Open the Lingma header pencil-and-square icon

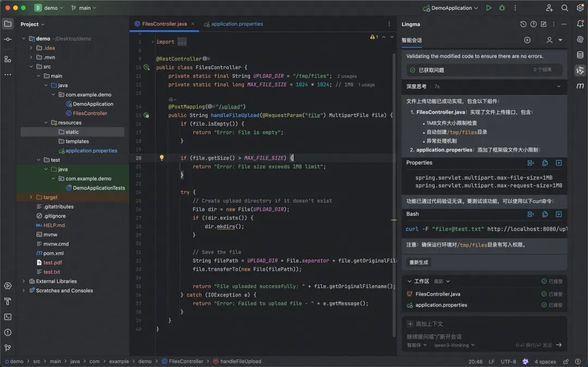pos(543,24)
